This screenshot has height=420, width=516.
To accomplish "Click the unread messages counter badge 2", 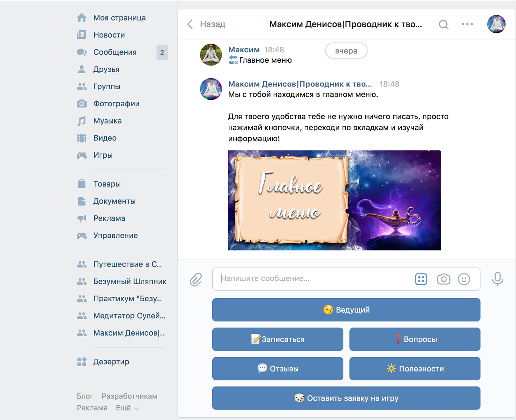I will tap(162, 52).
